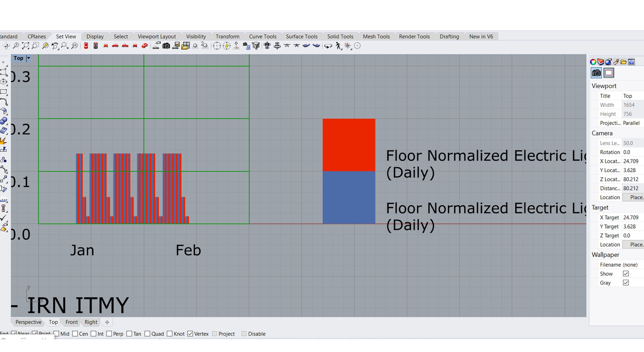Click the Zoom Extents toolbar icon

click(x=26, y=46)
